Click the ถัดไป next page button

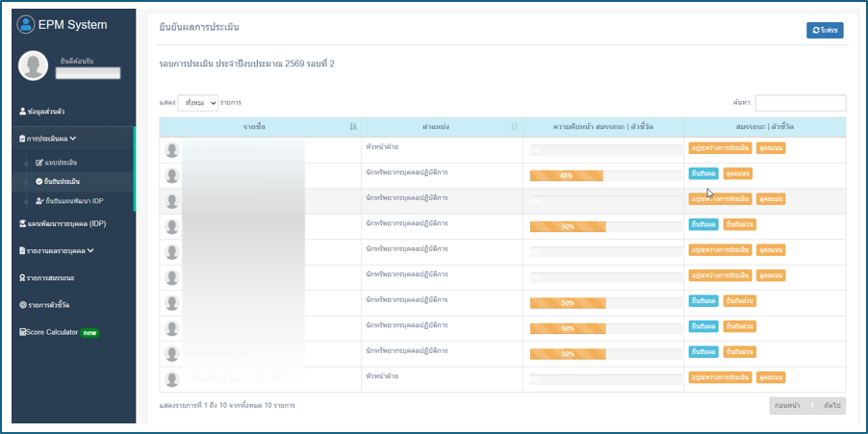point(832,406)
